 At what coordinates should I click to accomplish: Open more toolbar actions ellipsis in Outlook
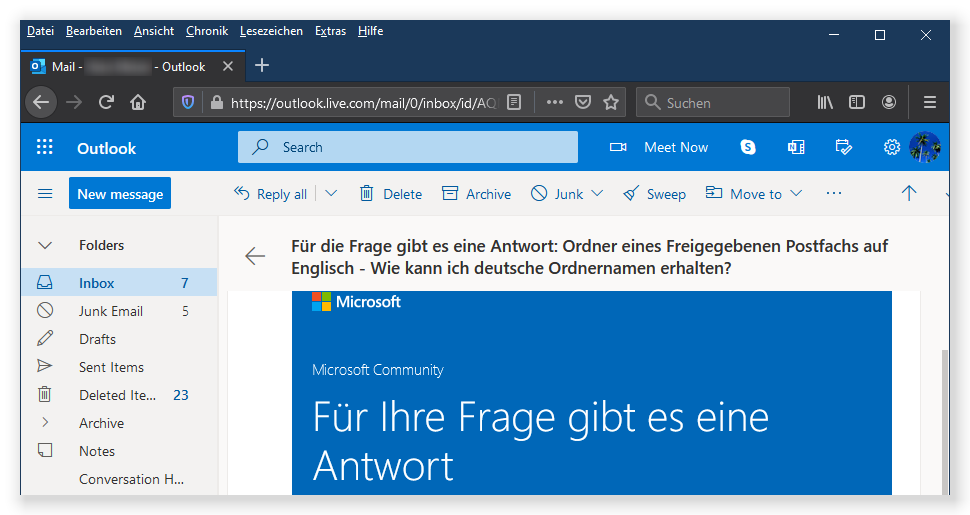point(834,193)
